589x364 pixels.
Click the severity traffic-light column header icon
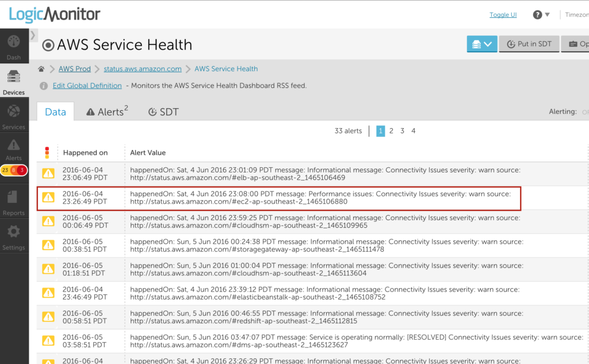point(48,152)
